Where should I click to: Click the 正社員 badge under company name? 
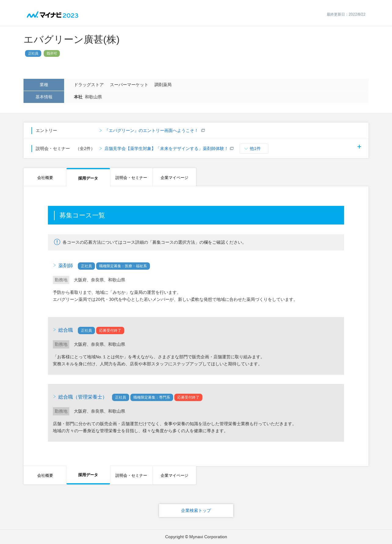coord(33,53)
